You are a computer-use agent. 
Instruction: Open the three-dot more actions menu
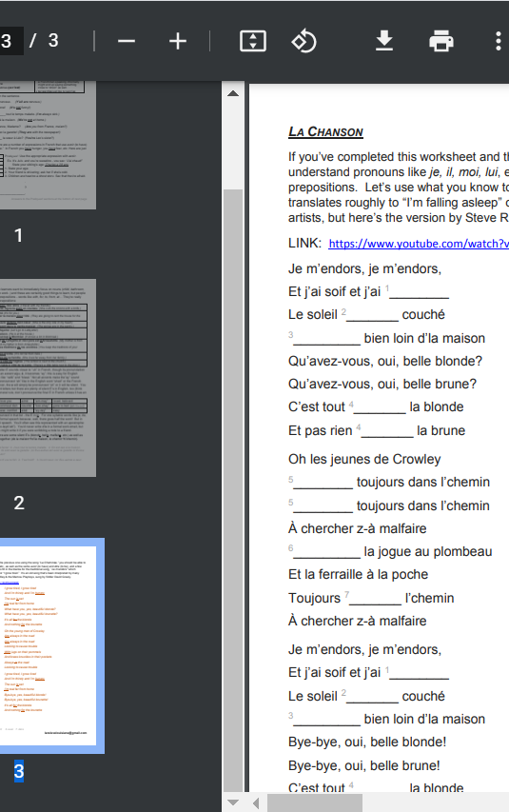[x=499, y=41]
